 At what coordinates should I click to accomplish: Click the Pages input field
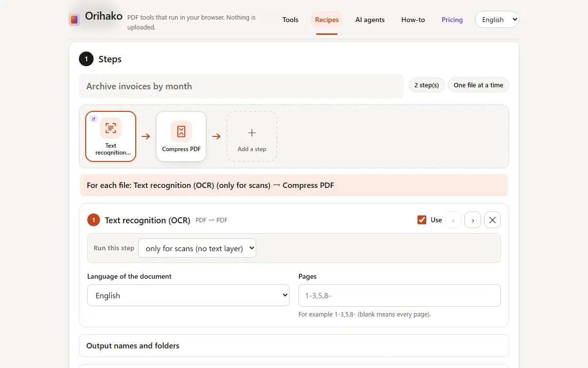[399, 295]
